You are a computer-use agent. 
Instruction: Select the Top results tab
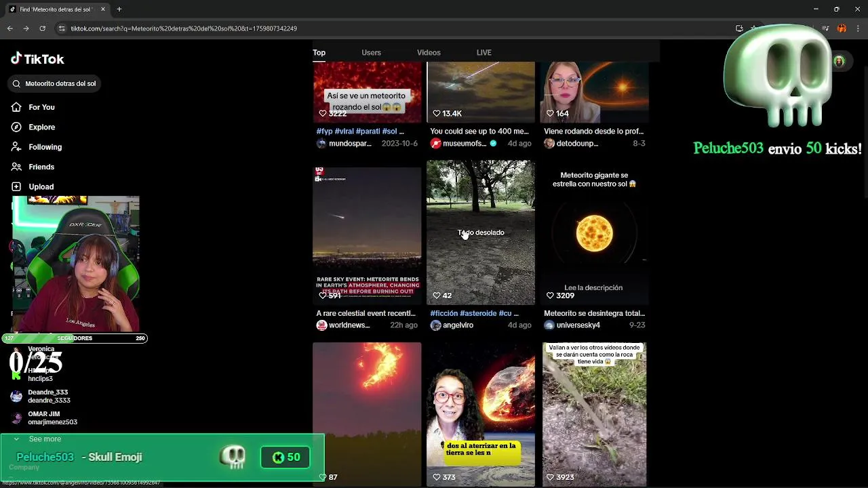pos(319,52)
